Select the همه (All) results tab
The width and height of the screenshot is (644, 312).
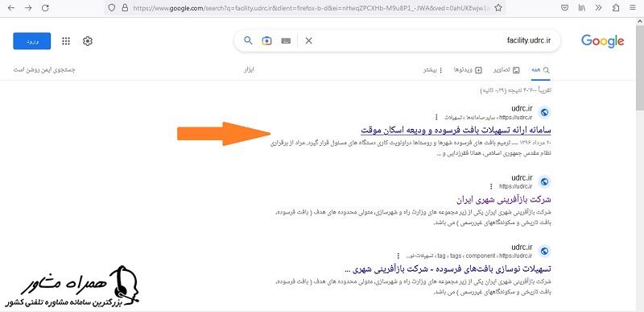[540, 70]
